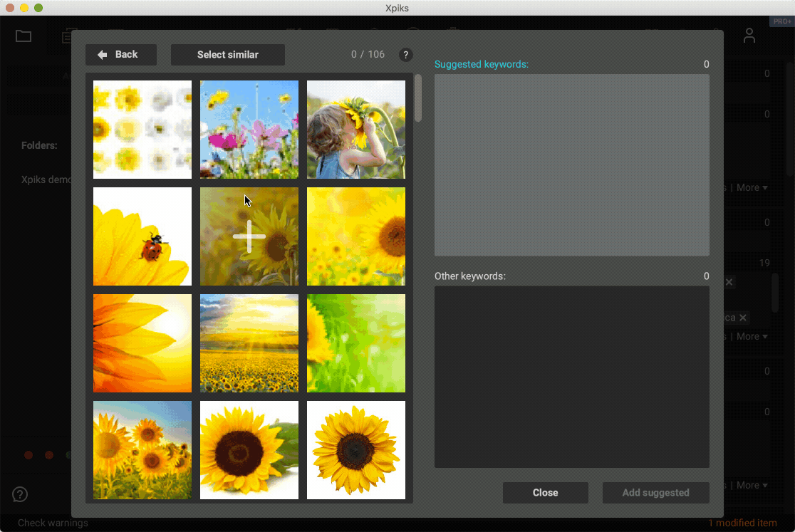Remove the keyword ending in 'ca' with its X

[743, 318]
